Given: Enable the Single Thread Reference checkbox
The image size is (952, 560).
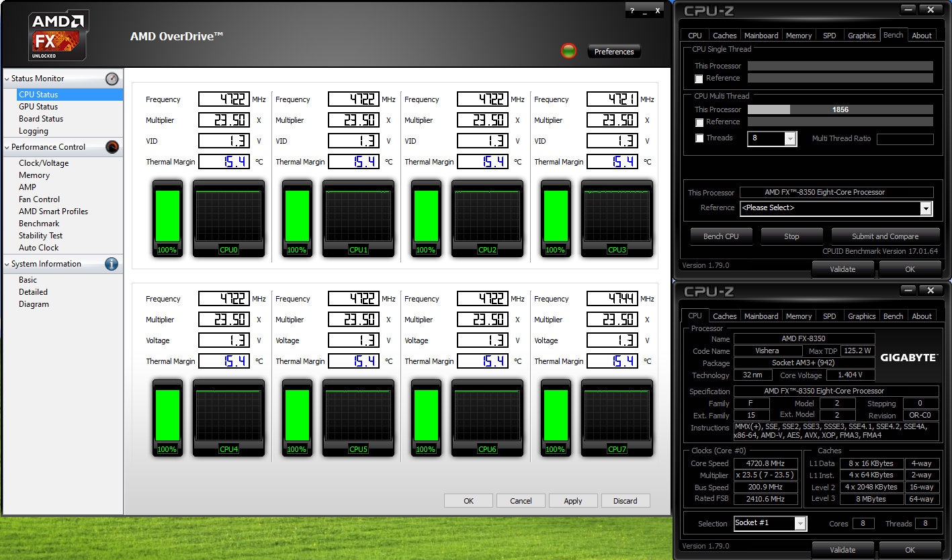Looking at the screenshot, I should click(x=699, y=79).
